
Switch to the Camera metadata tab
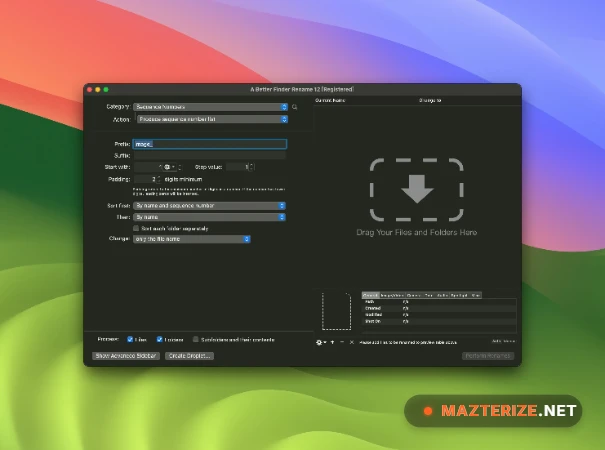(x=414, y=295)
